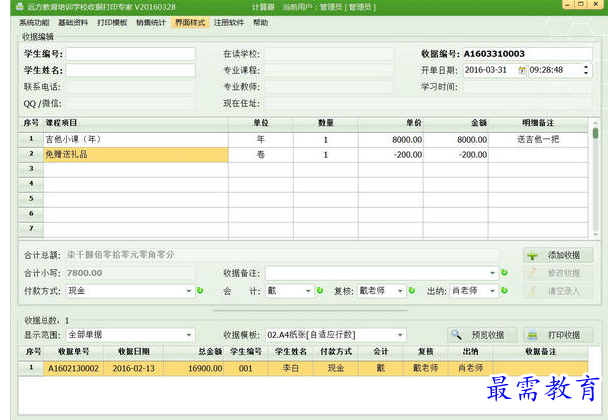Click the 添加收据 button
Screen dimensions: 608x420
tap(558, 255)
